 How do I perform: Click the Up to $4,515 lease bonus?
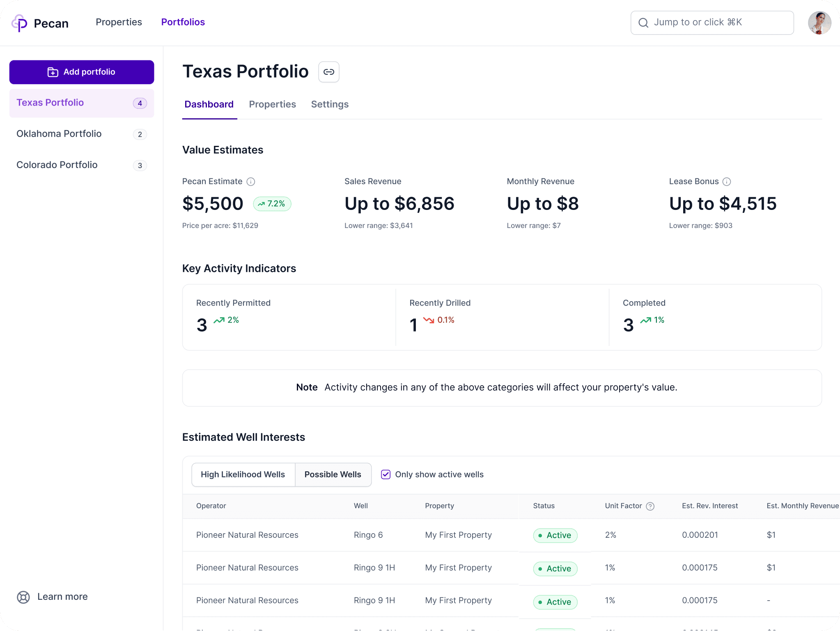coord(723,204)
